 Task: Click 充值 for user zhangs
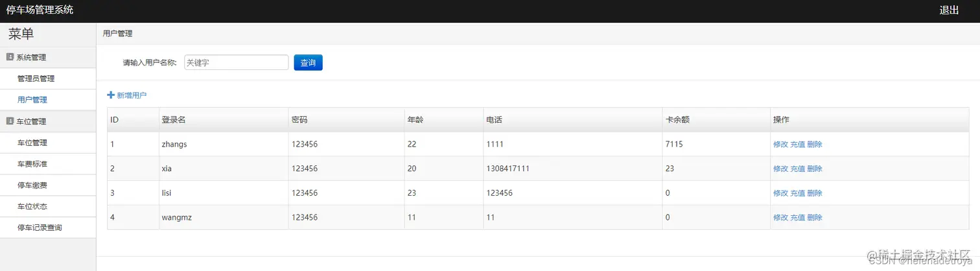click(x=797, y=145)
